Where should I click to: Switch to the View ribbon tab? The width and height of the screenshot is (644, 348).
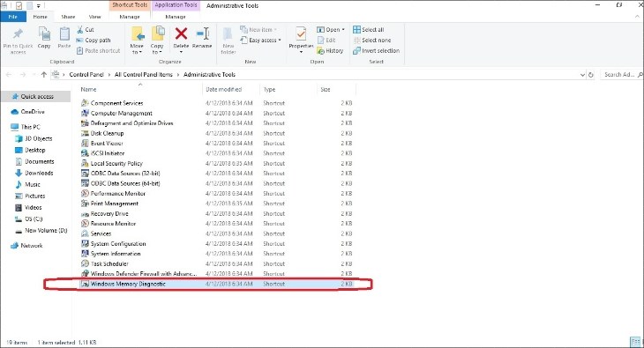[x=95, y=17]
